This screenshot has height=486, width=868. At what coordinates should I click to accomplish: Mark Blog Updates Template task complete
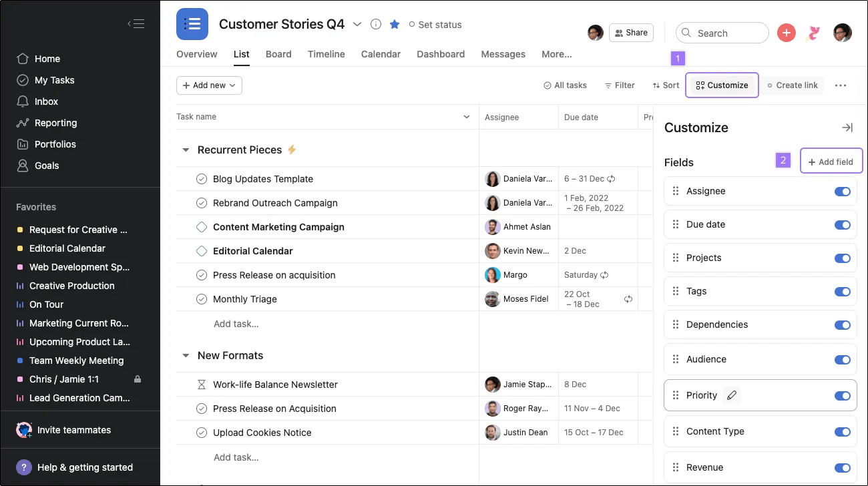click(x=202, y=179)
